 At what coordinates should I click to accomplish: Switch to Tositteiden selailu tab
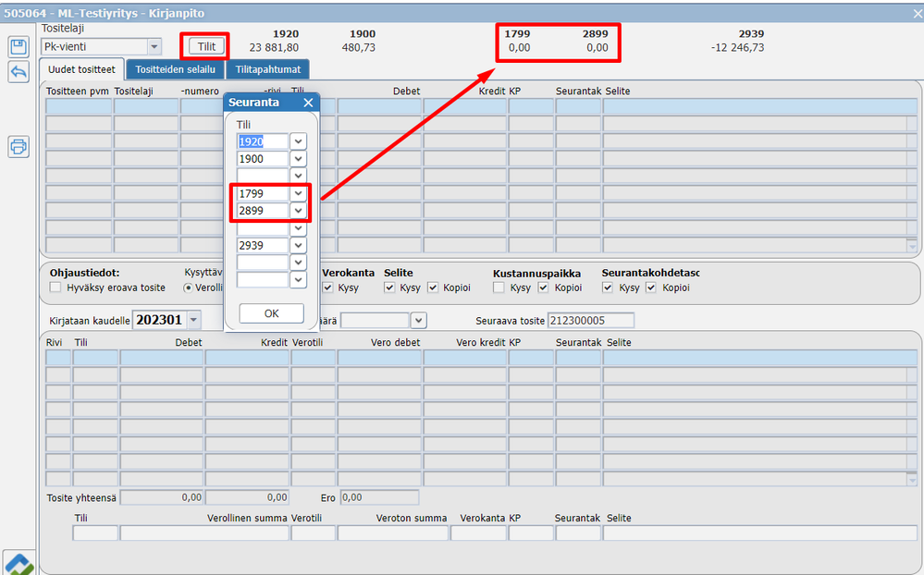(x=175, y=69)
